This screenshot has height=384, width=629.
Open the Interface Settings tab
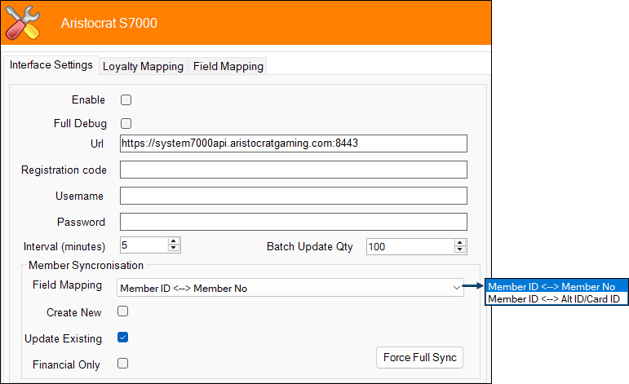(x=51, y=65)
